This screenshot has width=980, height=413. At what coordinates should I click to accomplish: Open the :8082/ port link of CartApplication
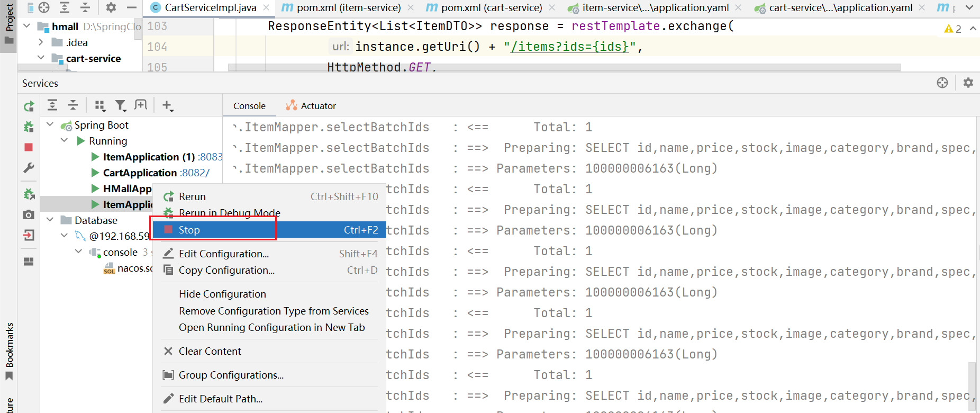click(195, 173)
